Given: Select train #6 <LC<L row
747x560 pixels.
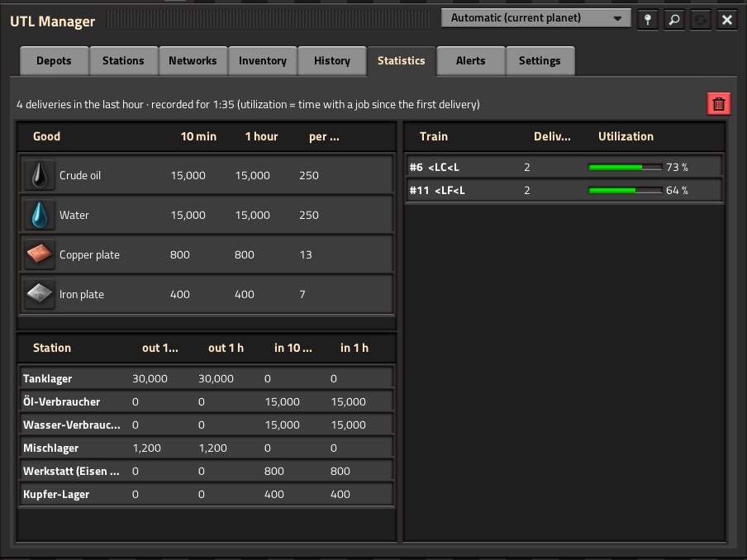Looking at the screenshot, I should [x=564, y=167].
